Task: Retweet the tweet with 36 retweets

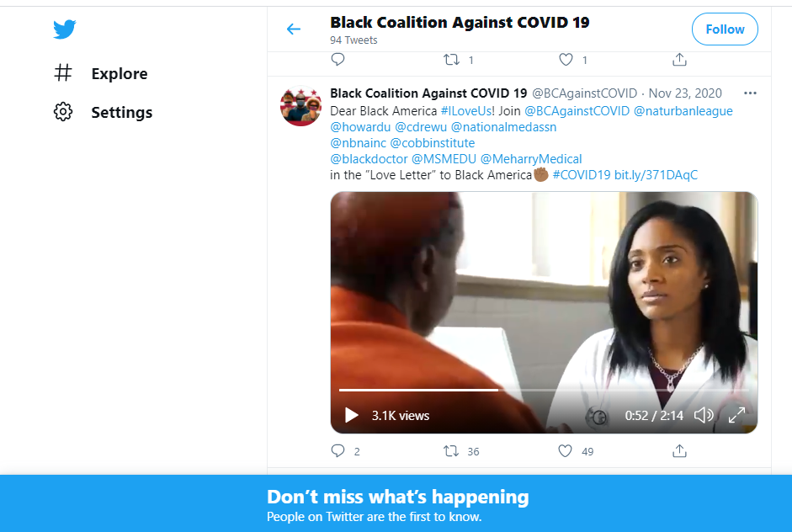Action: pos(451,450)
